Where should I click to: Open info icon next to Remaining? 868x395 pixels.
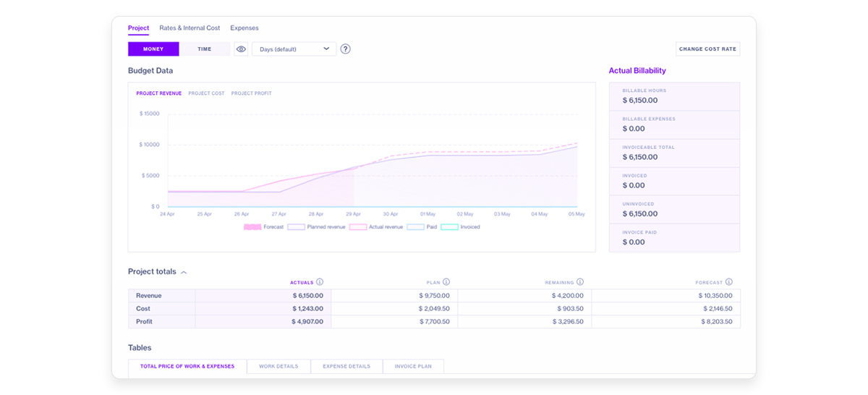(580, 282)
